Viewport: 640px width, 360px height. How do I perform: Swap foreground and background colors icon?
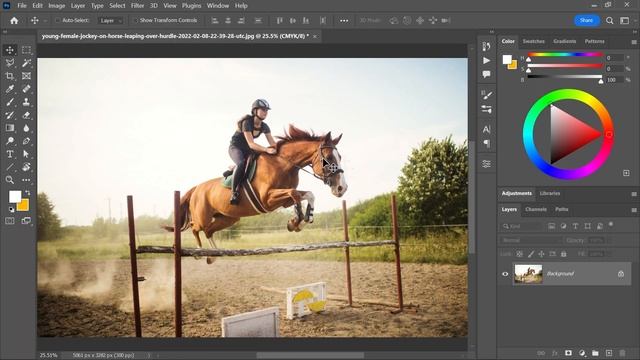(27, 192)
